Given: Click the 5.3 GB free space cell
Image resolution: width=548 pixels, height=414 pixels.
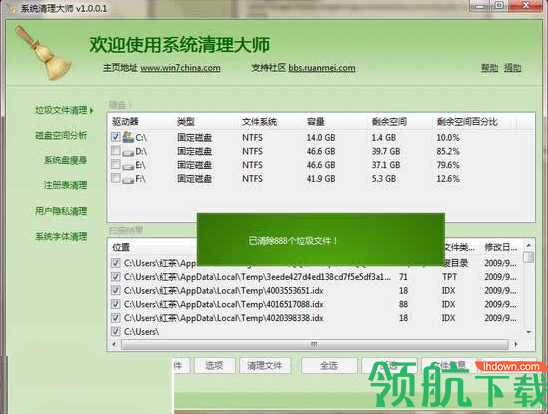Looking at the screenshot, I should click(383, 179).
